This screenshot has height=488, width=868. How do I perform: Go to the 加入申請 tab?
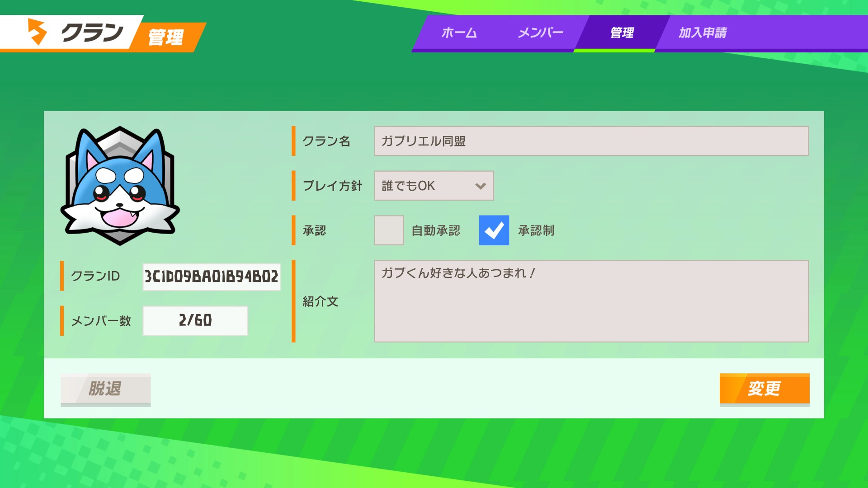(703, 33)
